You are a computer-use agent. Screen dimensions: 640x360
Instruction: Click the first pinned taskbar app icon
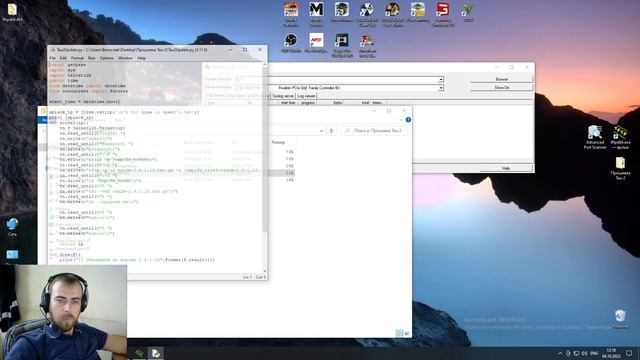(x=139, y=353)
